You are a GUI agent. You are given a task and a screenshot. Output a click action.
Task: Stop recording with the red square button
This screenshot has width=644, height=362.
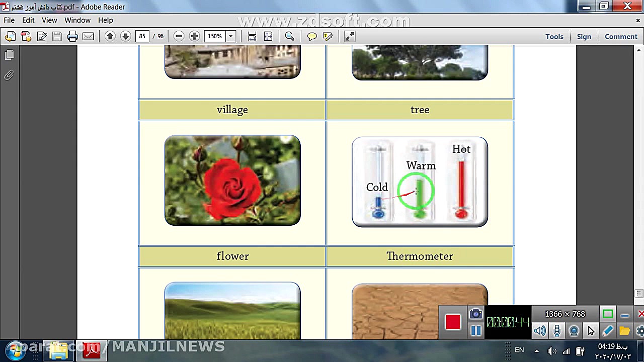453,322
